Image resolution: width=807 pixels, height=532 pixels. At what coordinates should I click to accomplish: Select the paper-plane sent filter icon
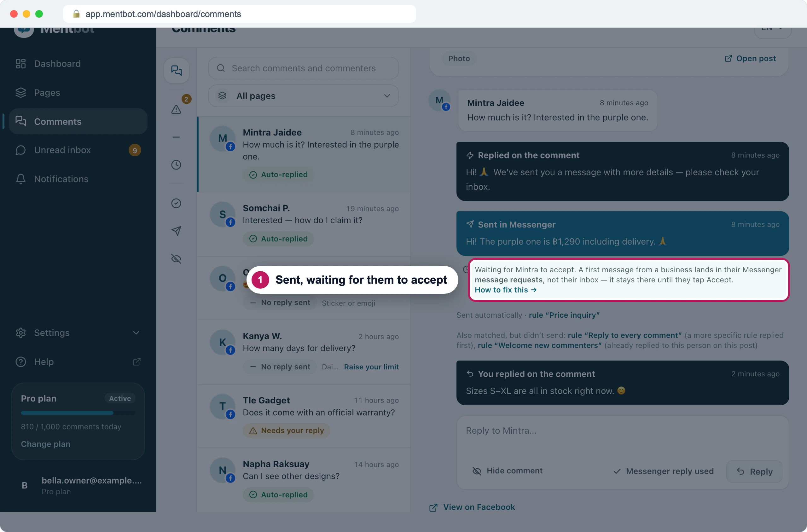click(176, 231)
